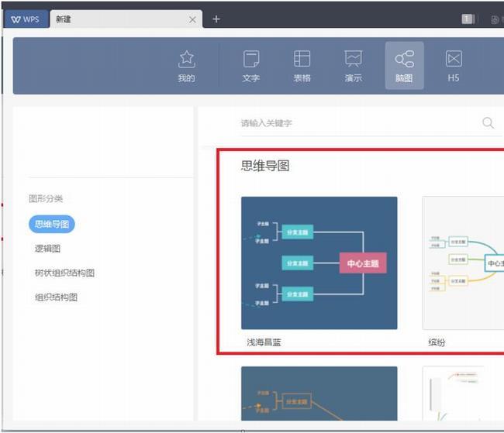This screenshot has height=433, width=504.
Task: Click the numbered badge icon in title bar
Action: coord(468,19)
